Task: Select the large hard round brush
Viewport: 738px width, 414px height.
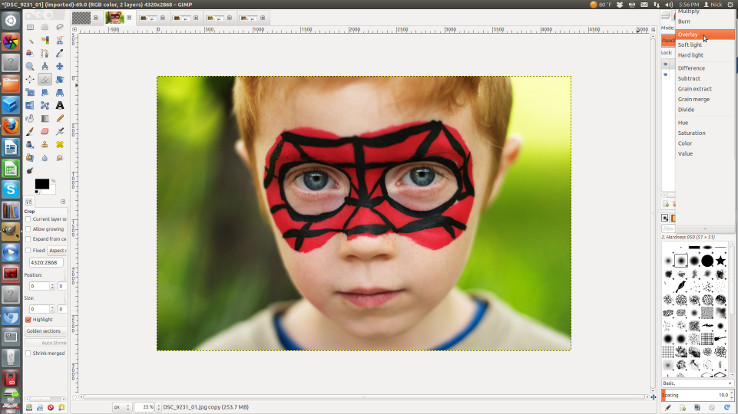Action: coord(707,260)
